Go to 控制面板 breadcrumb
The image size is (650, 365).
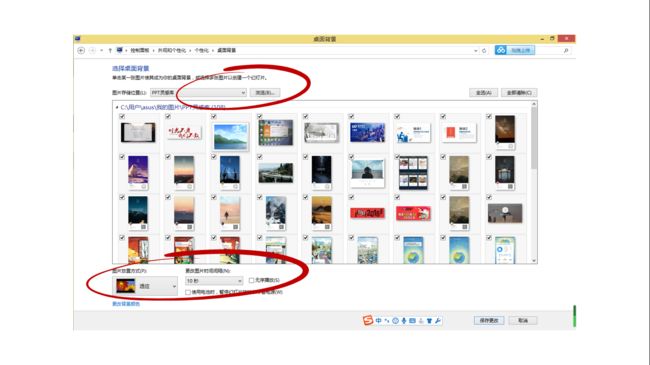pyautogui.click(x=140, y=50)
